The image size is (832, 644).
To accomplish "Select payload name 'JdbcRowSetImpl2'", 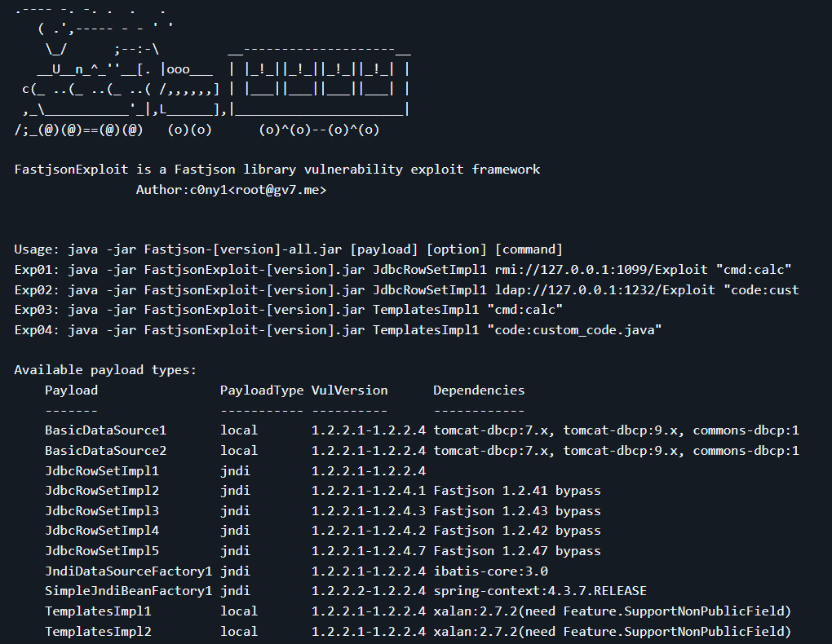I will pos(102,490).
